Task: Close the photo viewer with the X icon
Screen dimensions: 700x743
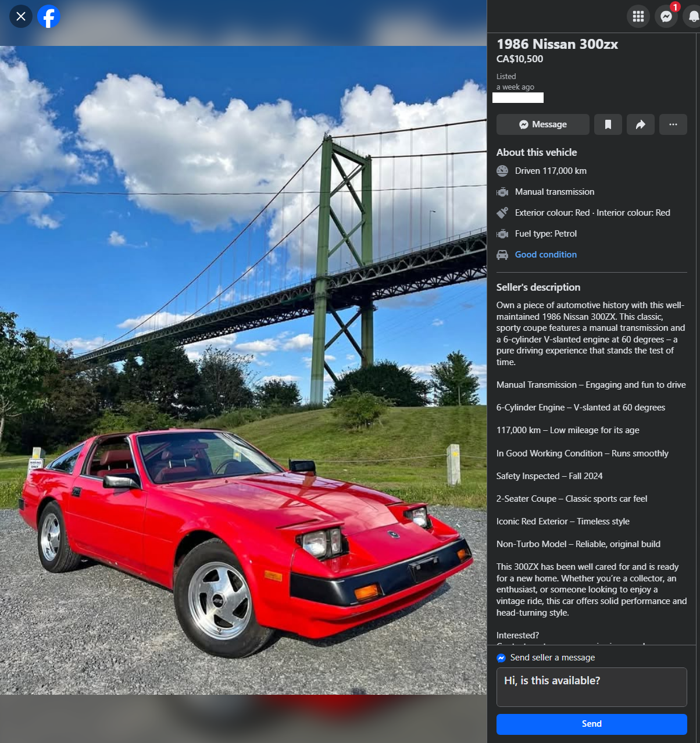Action: [x=21, y=16]
